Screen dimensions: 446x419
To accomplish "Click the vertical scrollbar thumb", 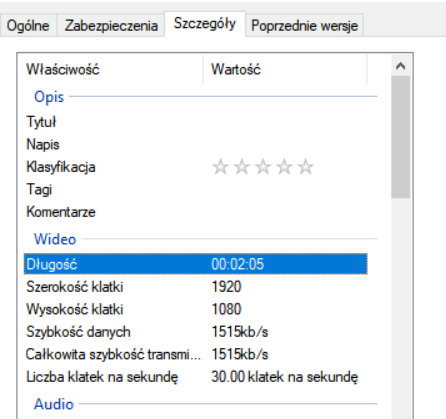I will pyautogui.click(x=401, y=137).
